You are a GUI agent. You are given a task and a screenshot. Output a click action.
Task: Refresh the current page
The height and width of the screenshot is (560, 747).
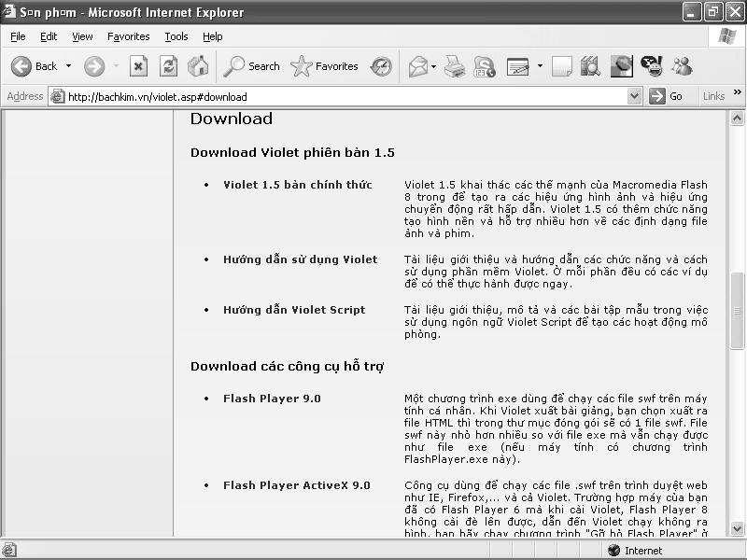point(168,66)
